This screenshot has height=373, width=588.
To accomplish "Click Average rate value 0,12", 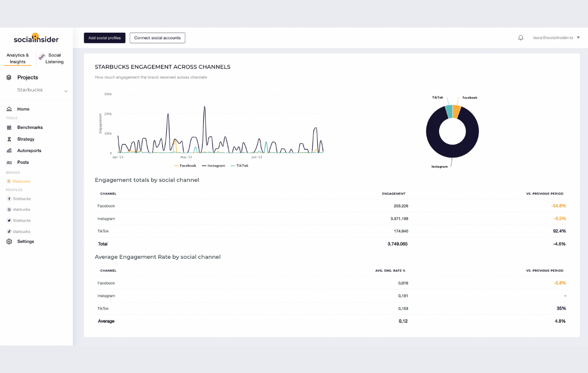I will click(403, 321).
